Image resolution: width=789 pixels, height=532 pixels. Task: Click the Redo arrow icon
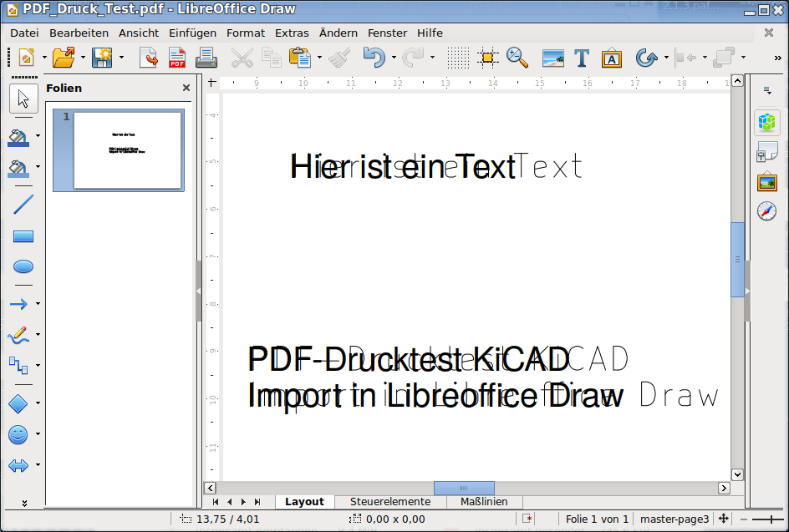(413, 58)
